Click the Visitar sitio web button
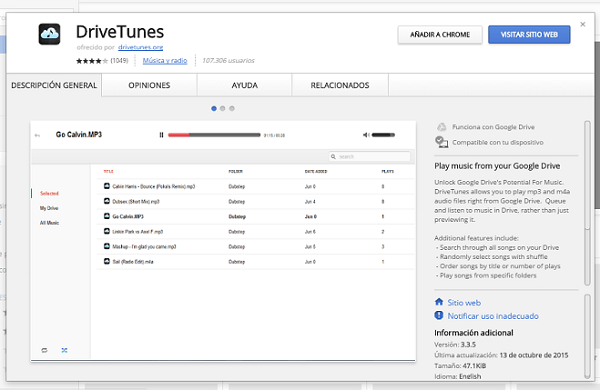Viewport: 600px width, 390px height. click(x=529, y=34)
